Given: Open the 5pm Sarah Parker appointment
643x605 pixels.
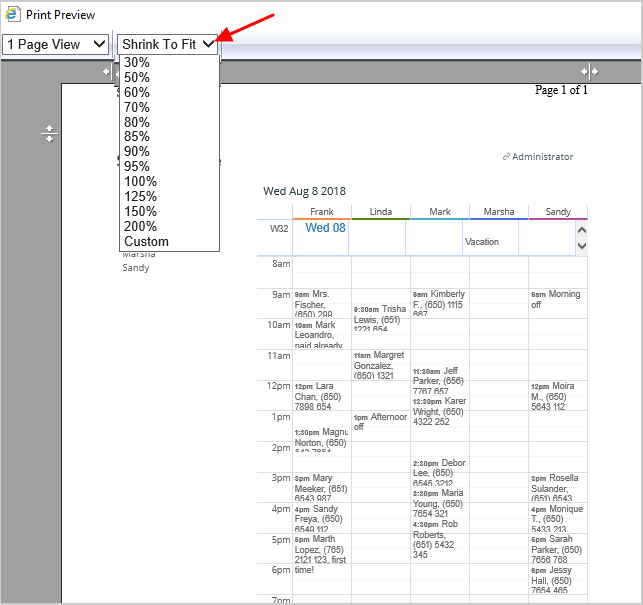Looking at the screenshot, I should click(557, 549).
